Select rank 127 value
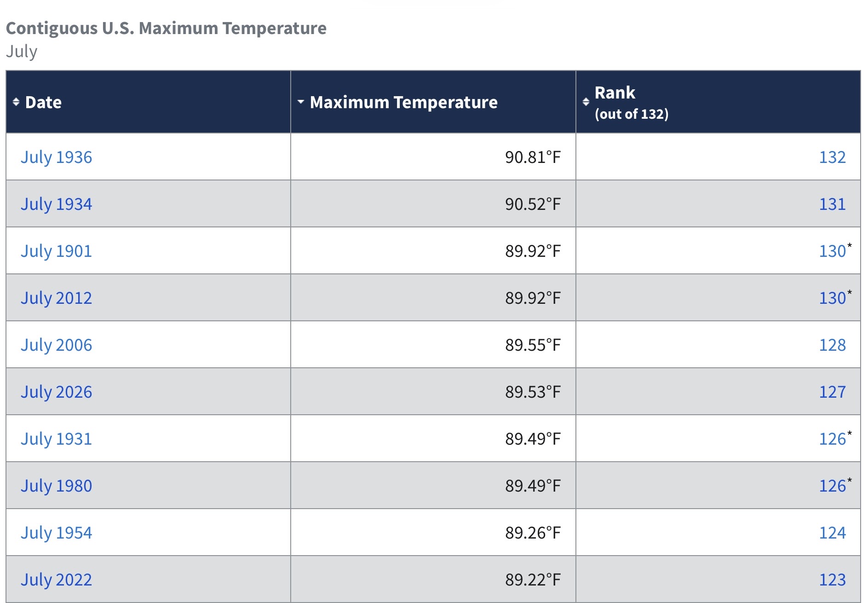 pos(832,392)
